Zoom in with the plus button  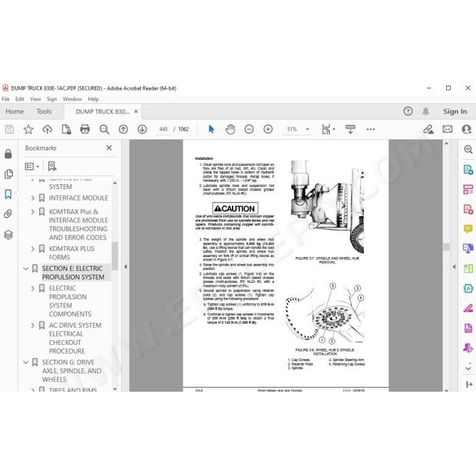point(268,129)
